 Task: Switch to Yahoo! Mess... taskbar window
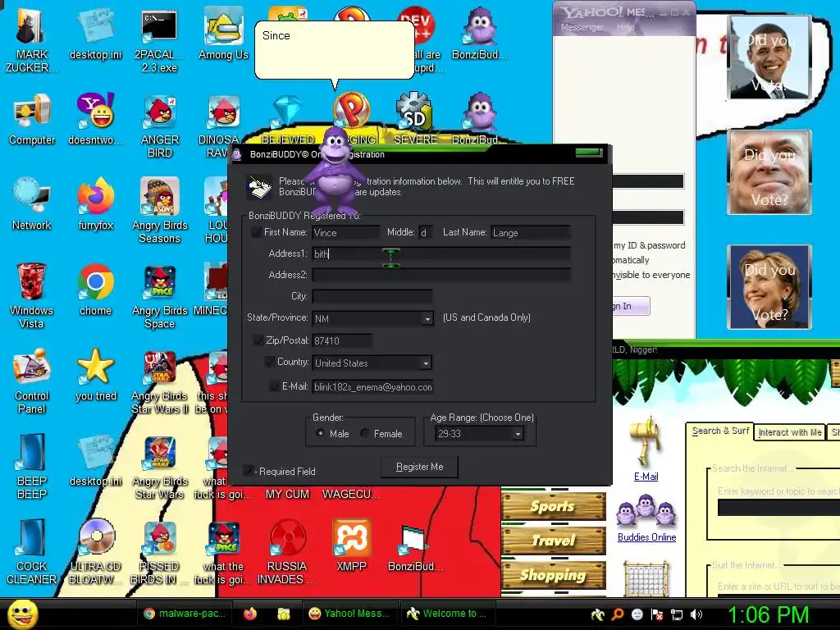(349, 614)
